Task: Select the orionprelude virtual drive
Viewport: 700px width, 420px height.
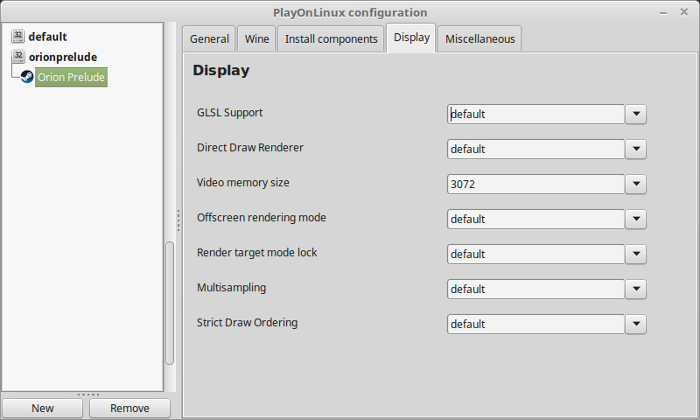Action: [x=63, y=57]
